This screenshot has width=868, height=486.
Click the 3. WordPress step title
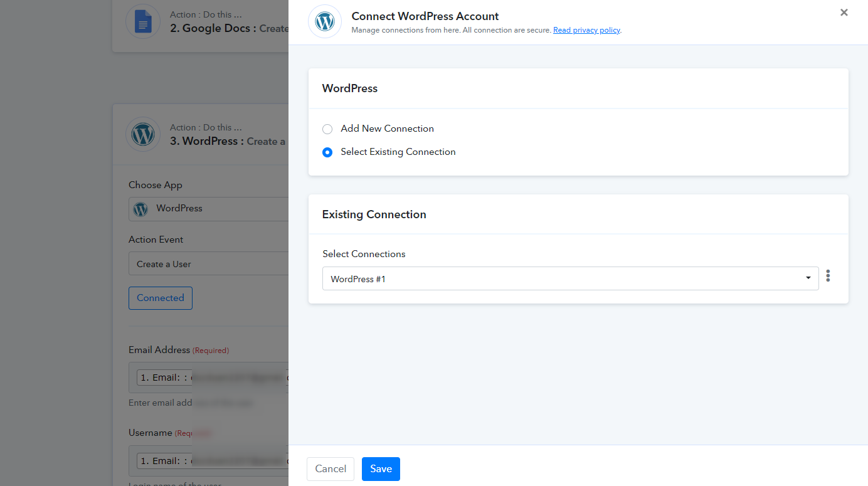click(228, 141)
